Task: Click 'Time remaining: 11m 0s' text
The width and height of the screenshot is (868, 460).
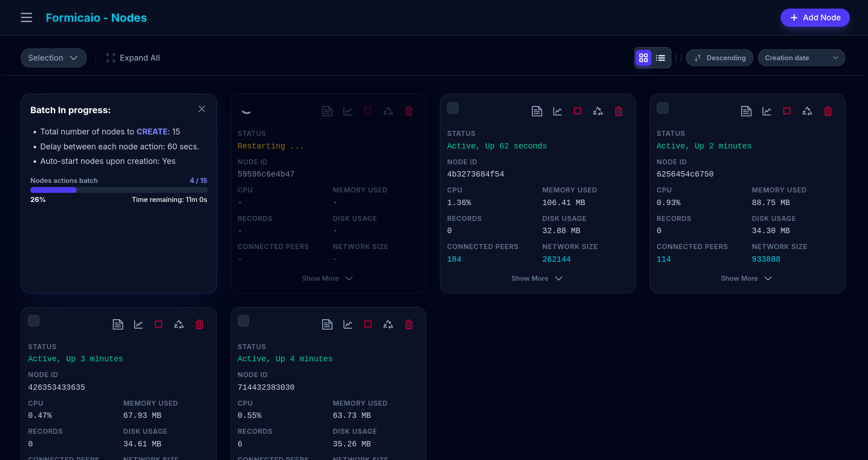Action: pos(169,200)
